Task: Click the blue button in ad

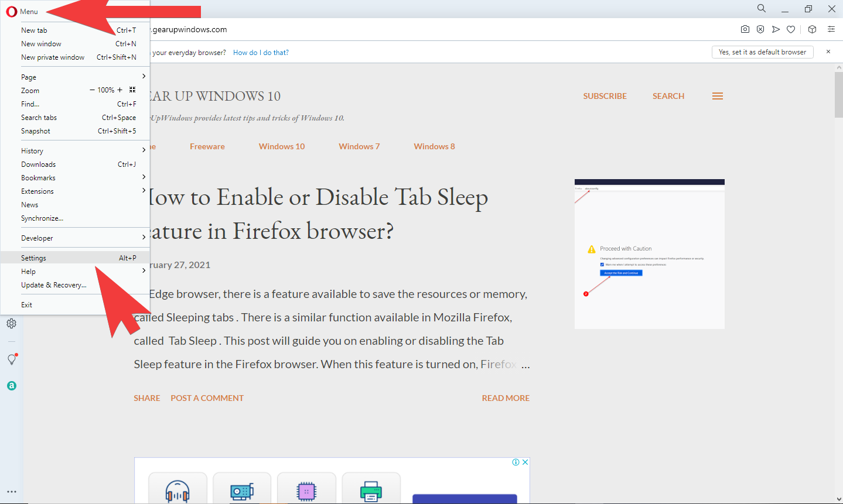Action: (x=465, y=499)
